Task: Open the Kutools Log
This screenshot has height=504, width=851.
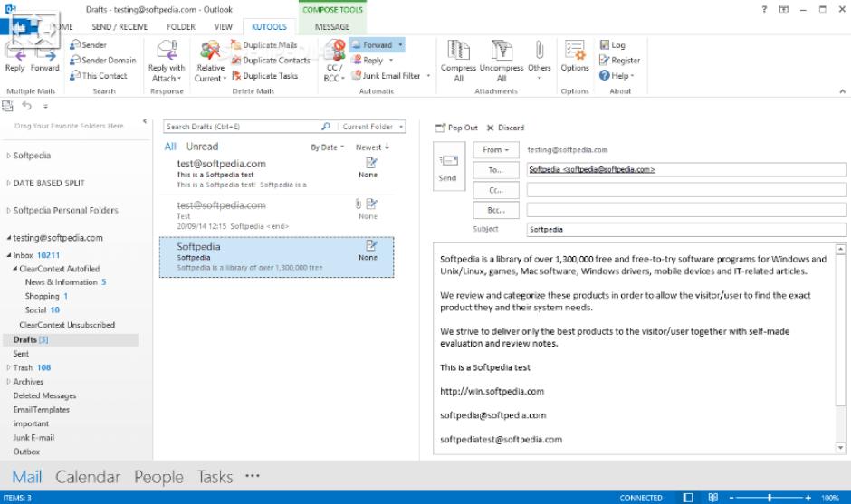Action: pos(612,45)
